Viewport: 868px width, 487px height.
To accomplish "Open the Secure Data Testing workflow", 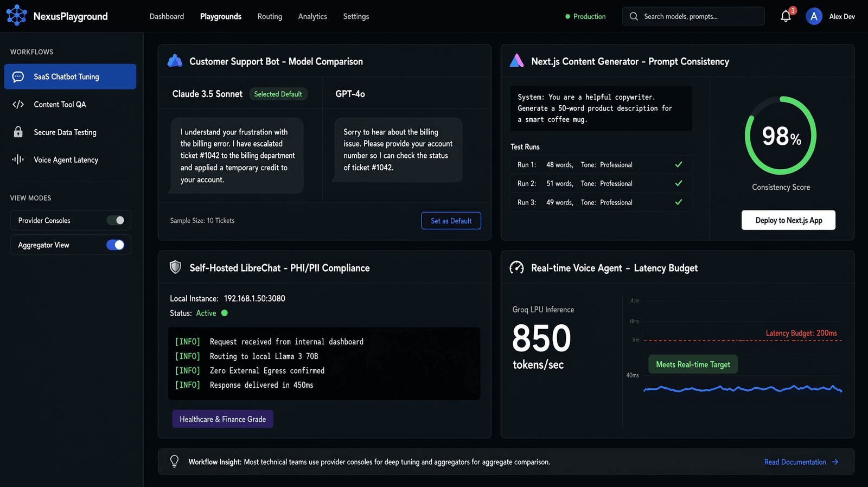I will tap(70, 132).
